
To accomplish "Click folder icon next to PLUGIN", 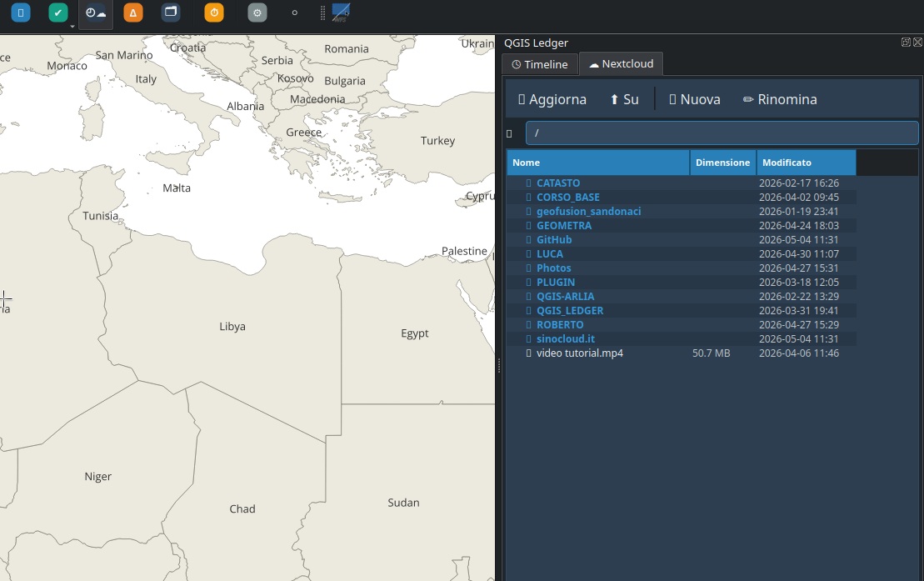I will (528, 282).
